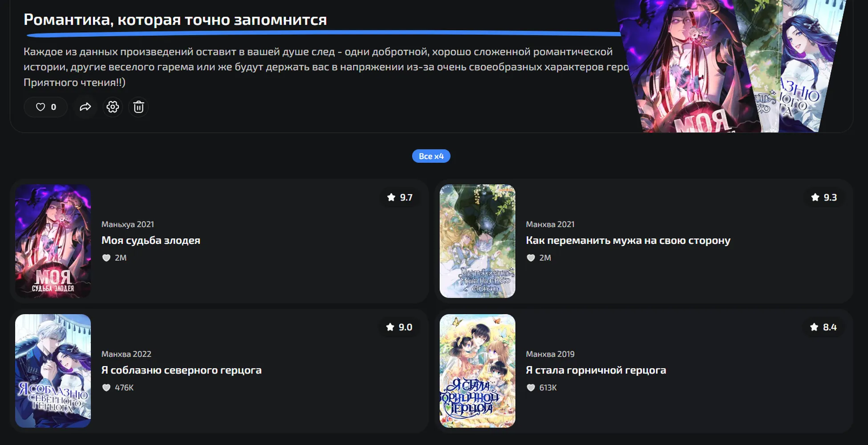This screenshot has height=445, width=868.
Task: Click the 8.4 star rating badge
Action: click(x=823, y=327)
